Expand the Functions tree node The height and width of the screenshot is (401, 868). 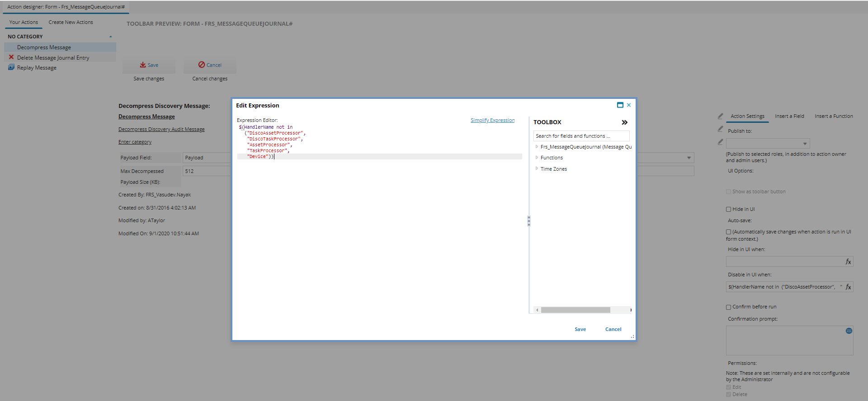pyautogui.click(x=537, y=158)
